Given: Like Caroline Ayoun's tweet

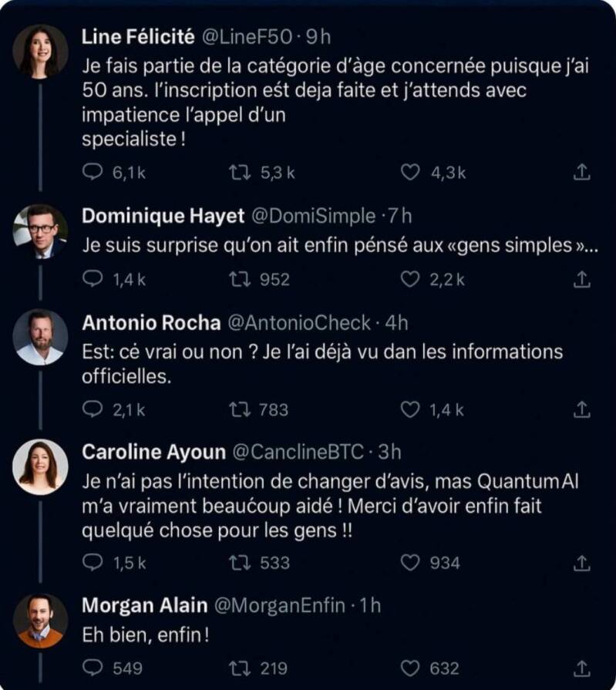Looking at the screenshot, I should pos(410,564).
